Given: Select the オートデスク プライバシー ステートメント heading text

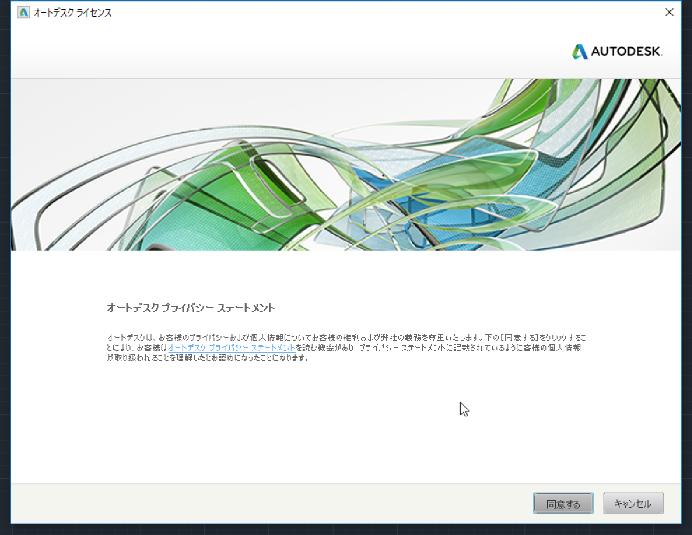Looking at the screenshot, I should tap(191, 308).
